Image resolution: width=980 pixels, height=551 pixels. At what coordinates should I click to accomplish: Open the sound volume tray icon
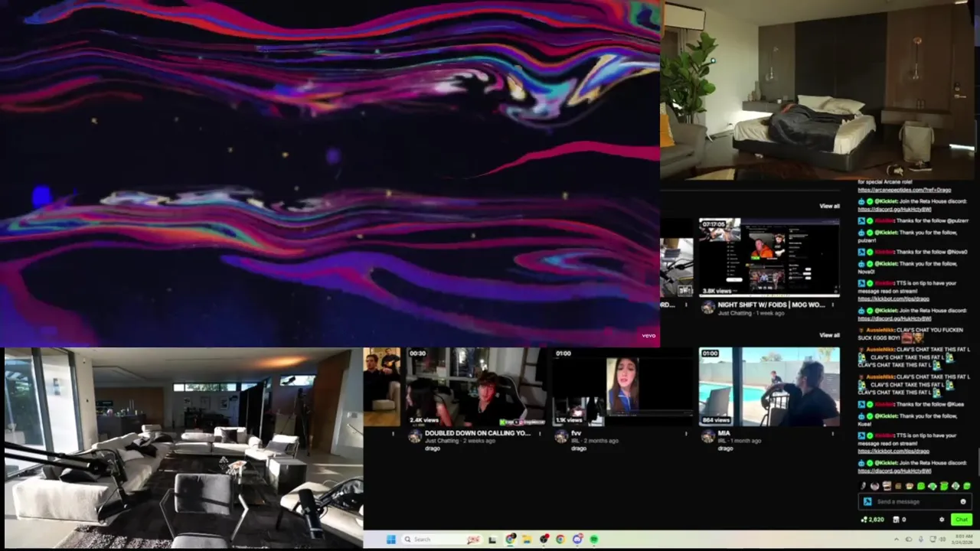tap(943, 540)
